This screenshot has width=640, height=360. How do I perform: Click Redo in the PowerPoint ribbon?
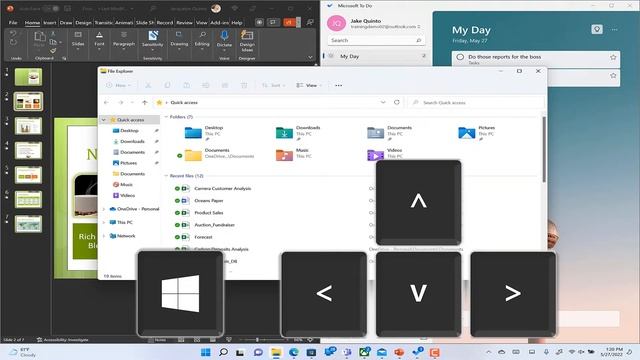[13, 42]
